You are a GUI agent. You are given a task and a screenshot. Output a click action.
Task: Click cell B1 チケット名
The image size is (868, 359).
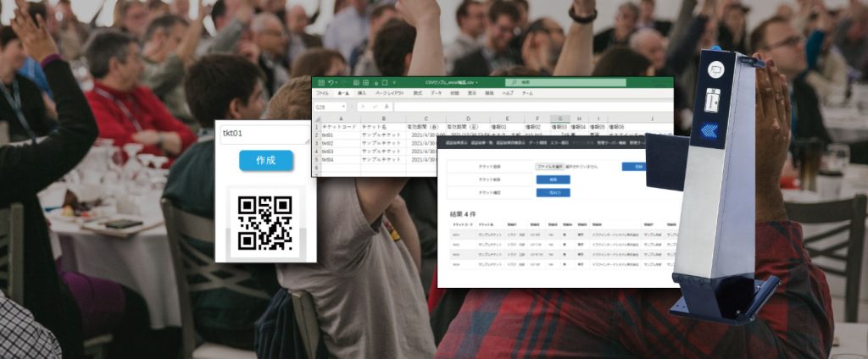(x=383, y=127)
